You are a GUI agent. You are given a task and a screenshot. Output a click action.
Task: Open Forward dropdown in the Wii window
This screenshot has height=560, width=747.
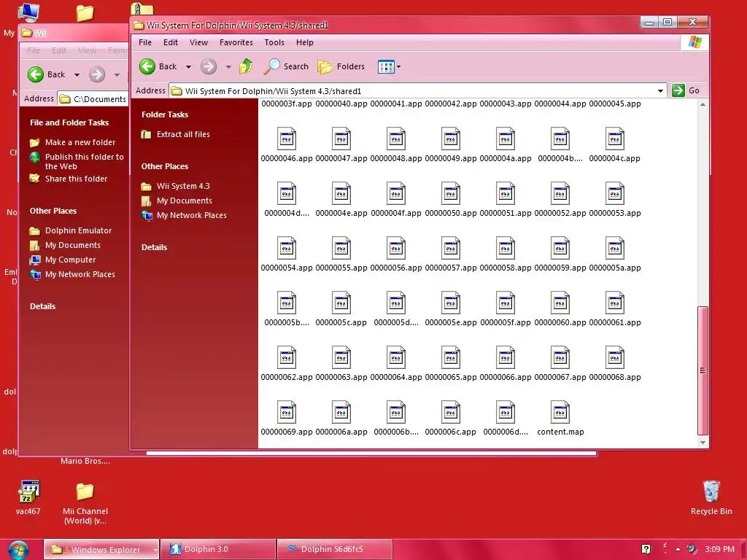(x=117, y=75)
